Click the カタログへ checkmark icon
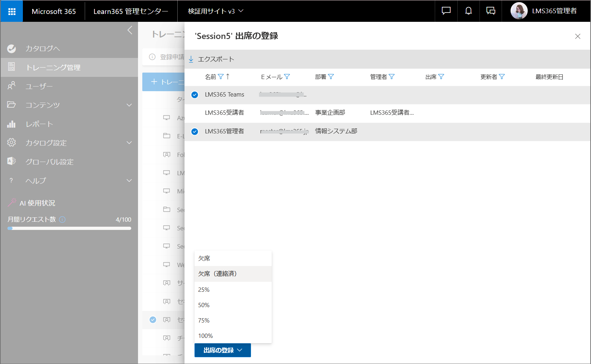The height and width of the screenshot is (364, 591). coord(11,48)
